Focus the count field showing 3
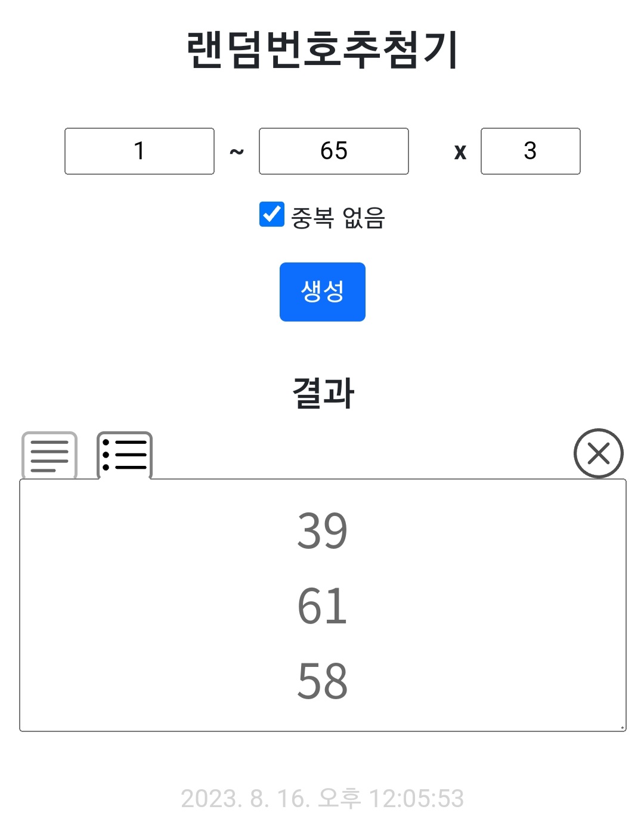 point(530,151)
